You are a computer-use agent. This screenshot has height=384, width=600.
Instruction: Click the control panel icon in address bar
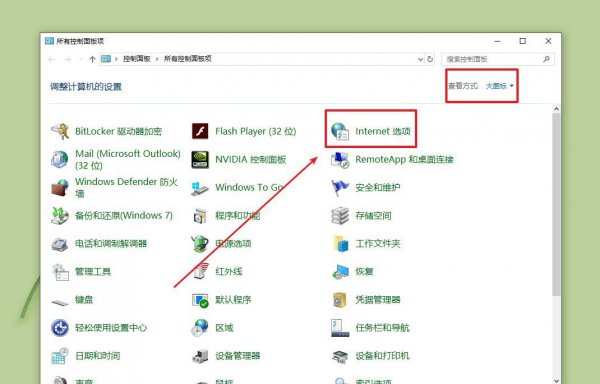pos(106,59)
